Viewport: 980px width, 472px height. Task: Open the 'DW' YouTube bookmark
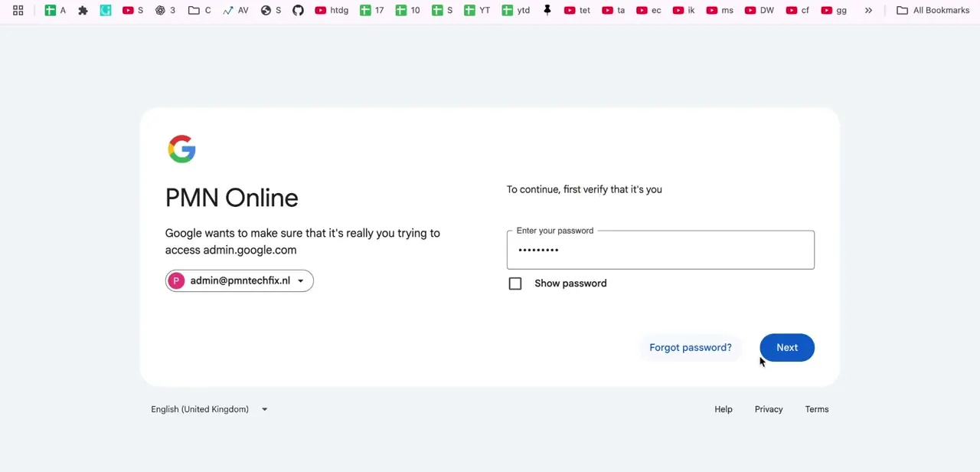(759, 10)
